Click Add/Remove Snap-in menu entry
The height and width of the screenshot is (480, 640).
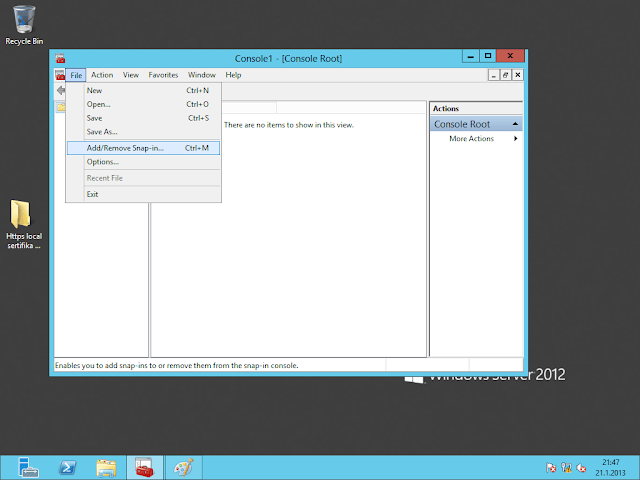[x=125, y=148]
